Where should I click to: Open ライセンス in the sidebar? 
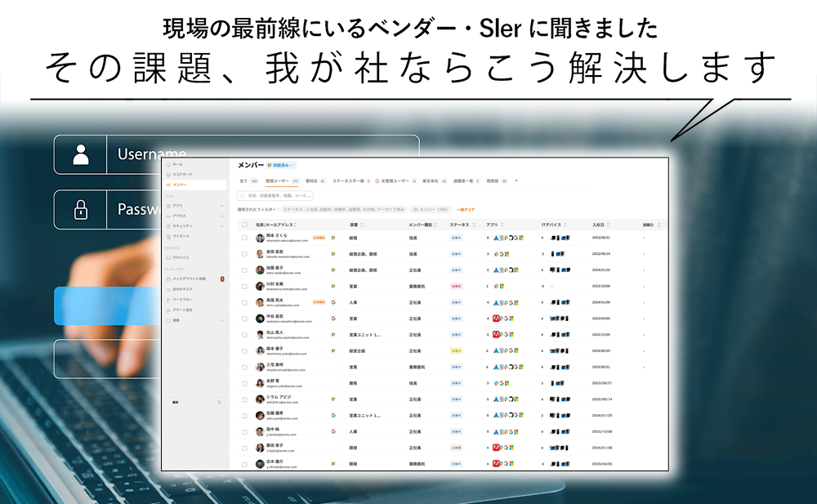click(181, 236)
